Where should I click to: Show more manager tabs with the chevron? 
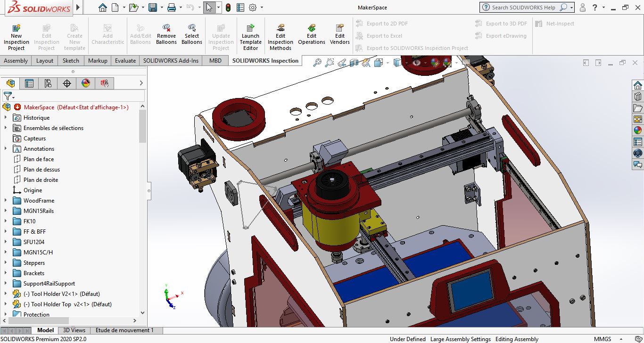(x=141, y=83)
